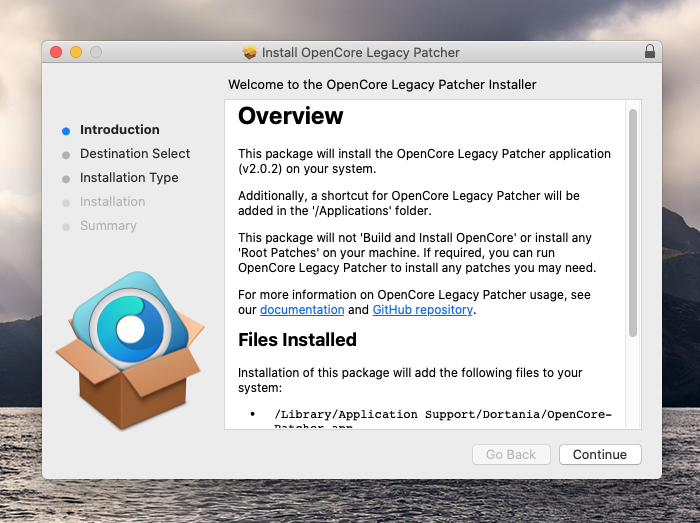The height and width of the screenshot is (523, 700).
Task: Open the documentation link
Action: click(x=302, y=310)
